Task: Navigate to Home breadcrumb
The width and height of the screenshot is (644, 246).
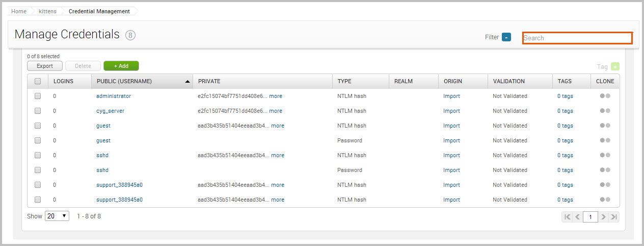Action: [19, 11]
